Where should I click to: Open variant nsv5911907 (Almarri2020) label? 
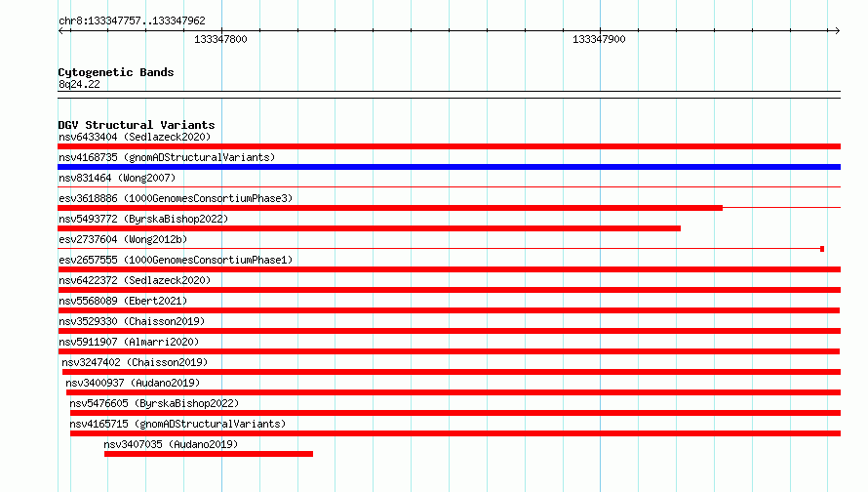[x=129, y=342]
